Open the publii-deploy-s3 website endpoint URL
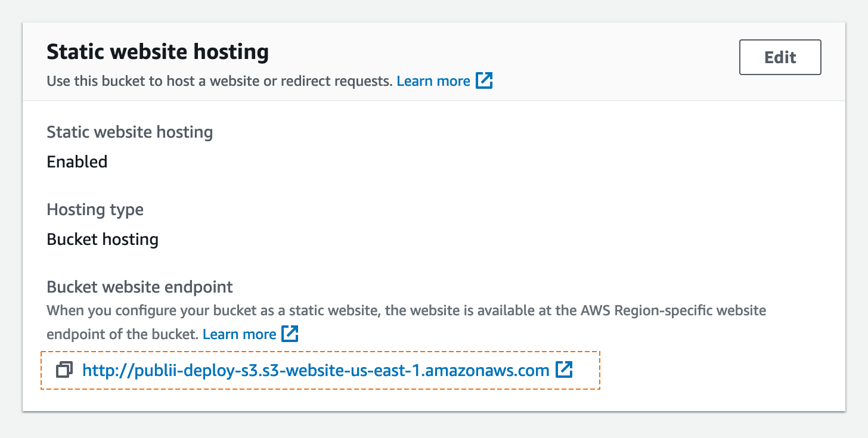This screenshot has height=438, width=868. pyautogui.click(x=315, y=369)
